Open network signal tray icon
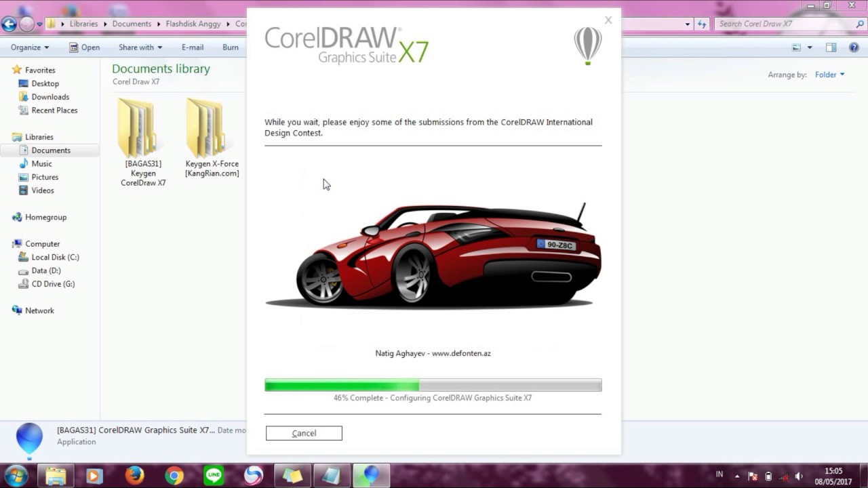 (x=783, y=476)
